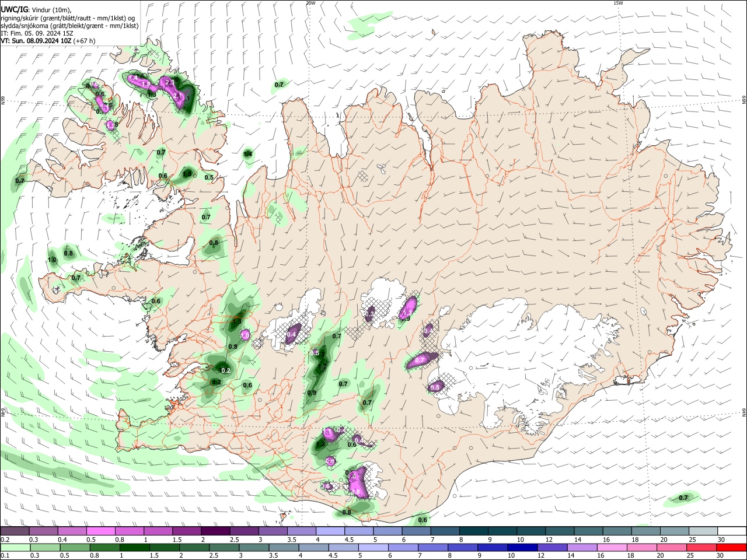Select the pale grey 25 mm snow swatch
Viewport: 747px width, 560px height.
[x=703, y=531]
